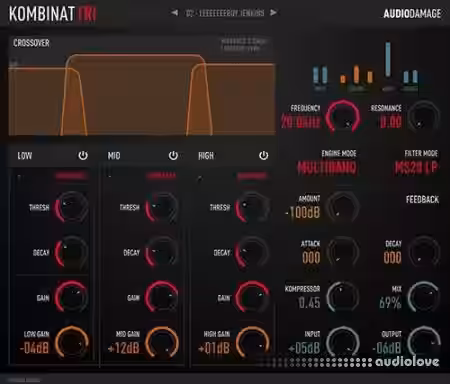Image resolution: width=450 pixels, height=384 pixels.
Task: Click the orange High Gain knob
Action: (x=252, y=343)
